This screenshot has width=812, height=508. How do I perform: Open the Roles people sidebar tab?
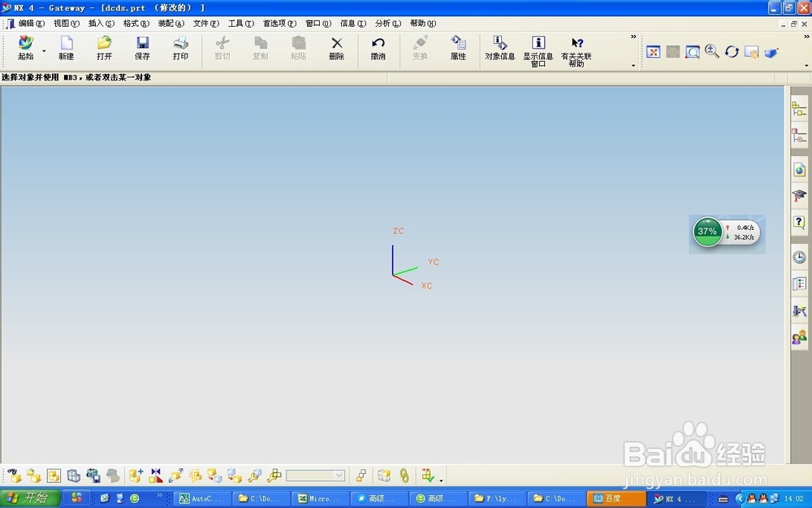799,337
